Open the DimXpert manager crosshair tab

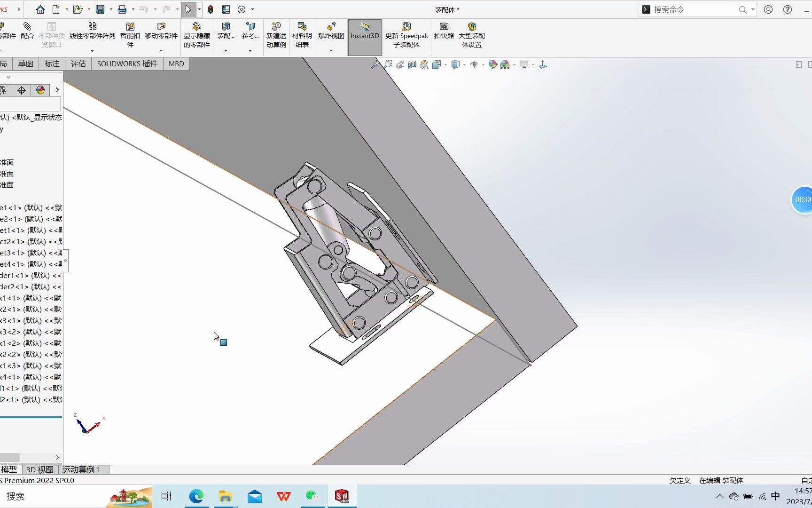tap(22, 90)
